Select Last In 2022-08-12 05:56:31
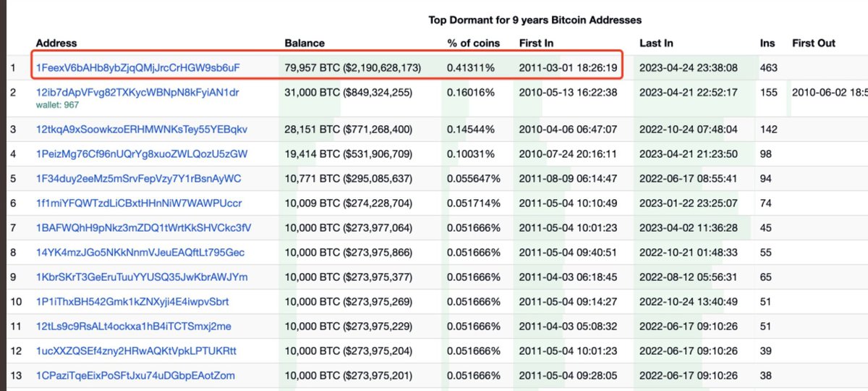Image resolution: width=868 pixels, height=391 pixels. (689, 277)
